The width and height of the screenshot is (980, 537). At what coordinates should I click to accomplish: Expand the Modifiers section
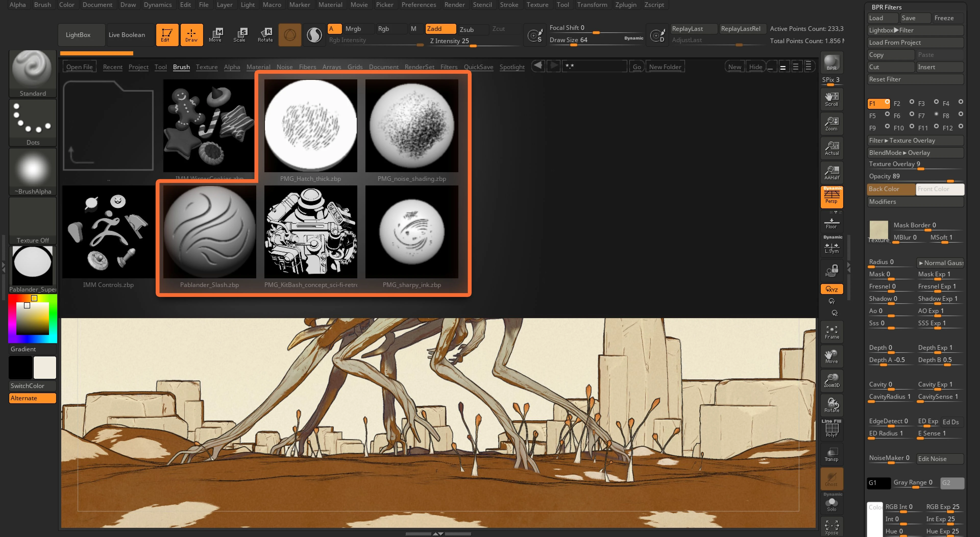click(915, 202)
